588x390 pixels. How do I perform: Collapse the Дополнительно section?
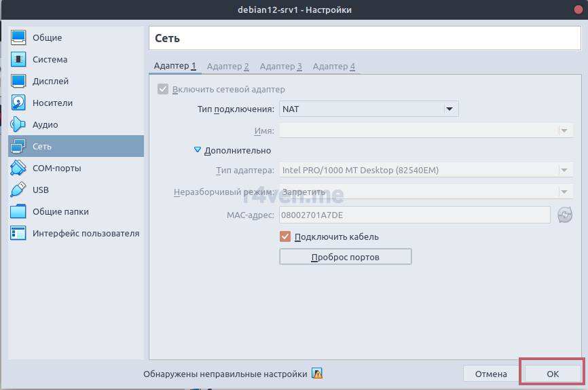[198, 151]
